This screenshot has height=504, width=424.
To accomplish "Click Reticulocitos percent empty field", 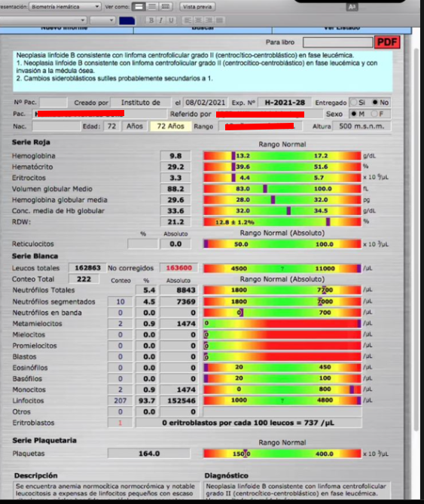I will (142, 244).
